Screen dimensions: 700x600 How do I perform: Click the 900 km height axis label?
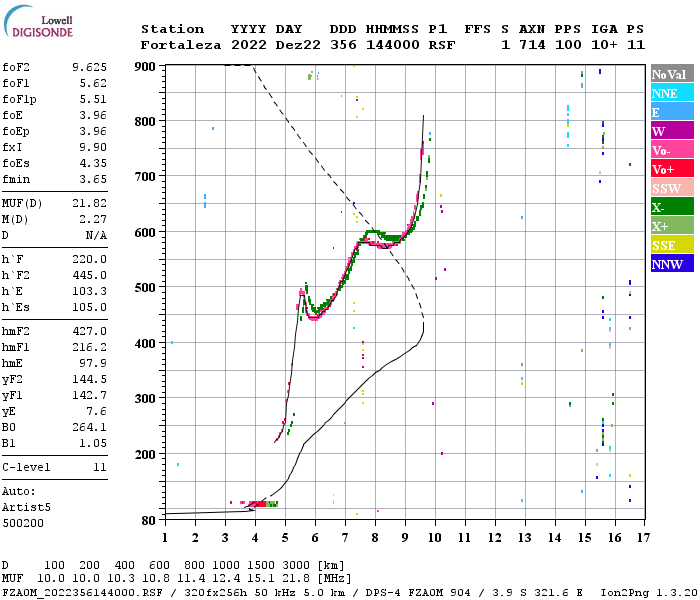pos(145,67)
